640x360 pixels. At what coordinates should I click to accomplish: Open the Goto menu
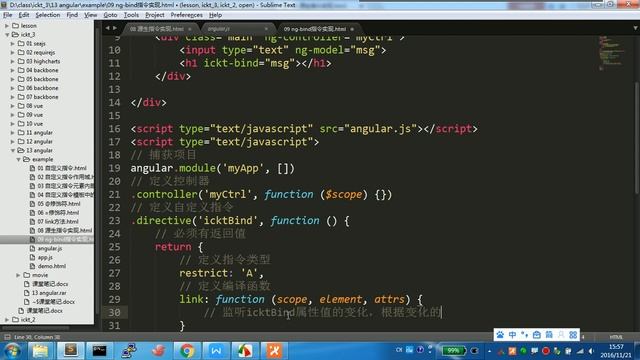(110, 15)
